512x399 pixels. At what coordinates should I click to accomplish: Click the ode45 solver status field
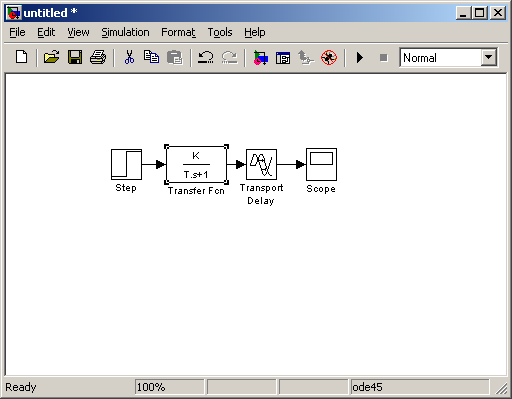(420, 387)
